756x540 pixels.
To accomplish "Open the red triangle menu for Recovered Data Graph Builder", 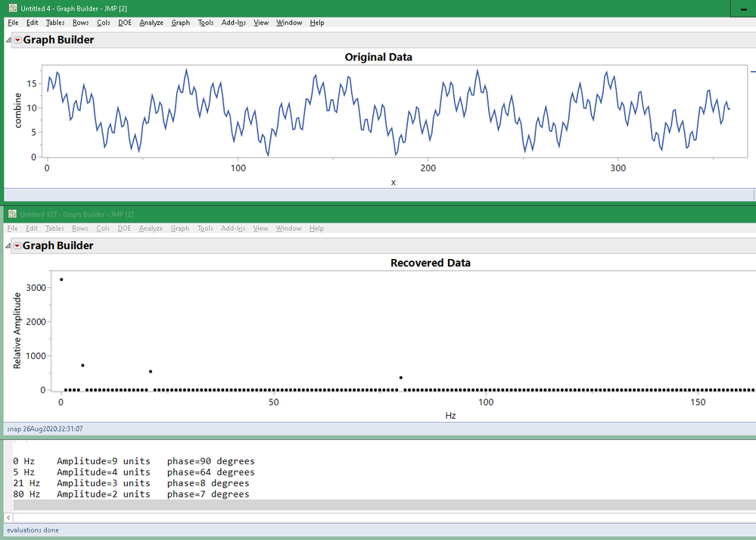I will tap(17, 245).
